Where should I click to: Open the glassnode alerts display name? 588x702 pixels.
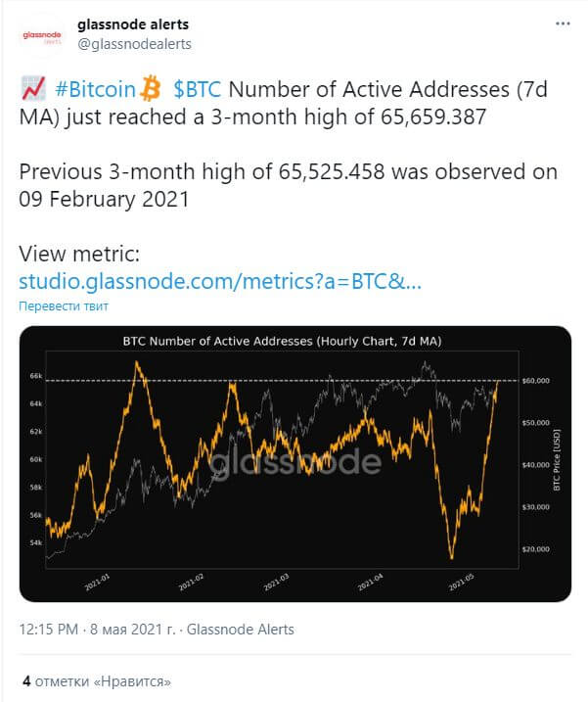(x=133, y=24)
